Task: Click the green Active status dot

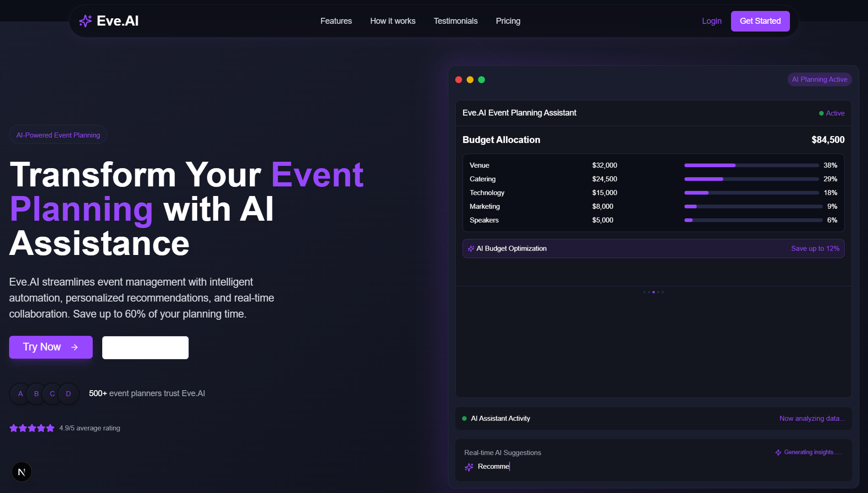Action: [x=821, y=113]
